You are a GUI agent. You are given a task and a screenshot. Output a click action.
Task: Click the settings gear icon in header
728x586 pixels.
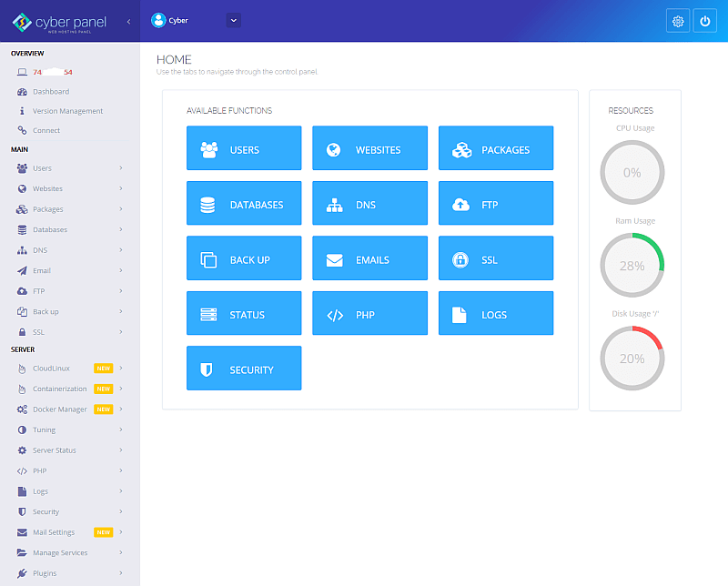[677, 21]
